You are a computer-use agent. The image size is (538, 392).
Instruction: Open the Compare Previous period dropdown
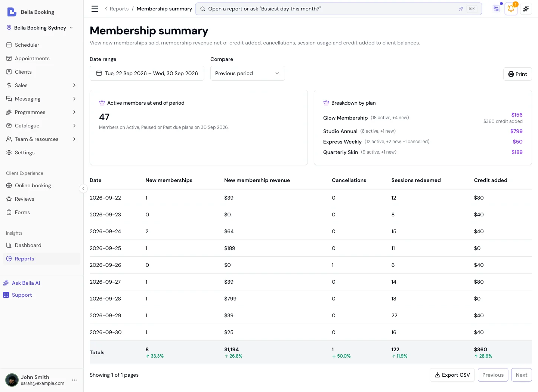point(247,73)
